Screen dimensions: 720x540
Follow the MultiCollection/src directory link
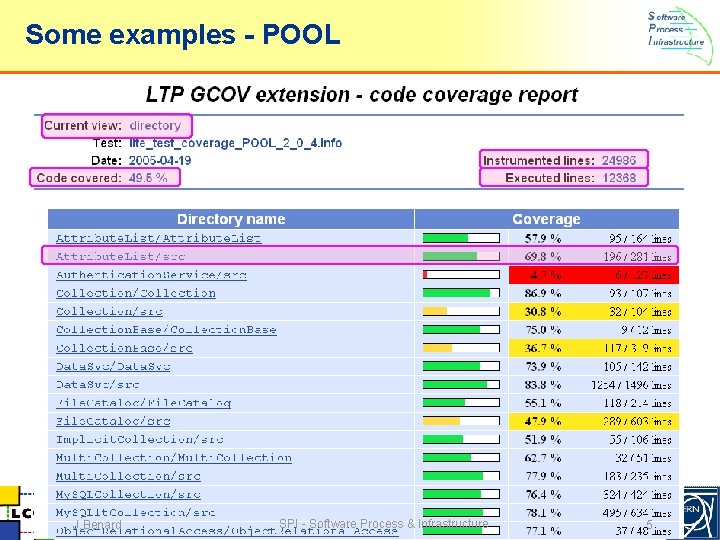coord(128,476)
